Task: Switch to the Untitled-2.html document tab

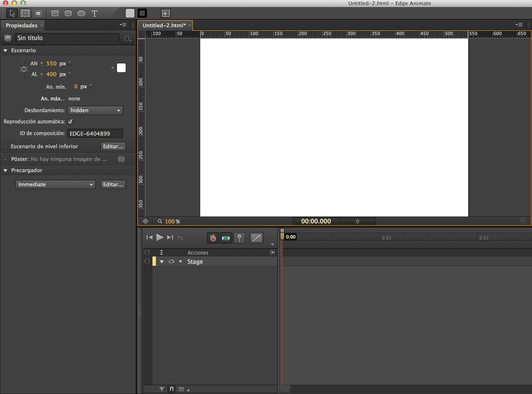Action: [164, 25]
